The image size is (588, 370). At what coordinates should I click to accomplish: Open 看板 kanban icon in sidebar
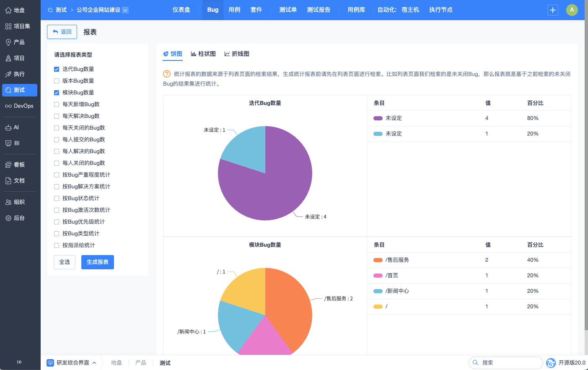pos(8,164)
